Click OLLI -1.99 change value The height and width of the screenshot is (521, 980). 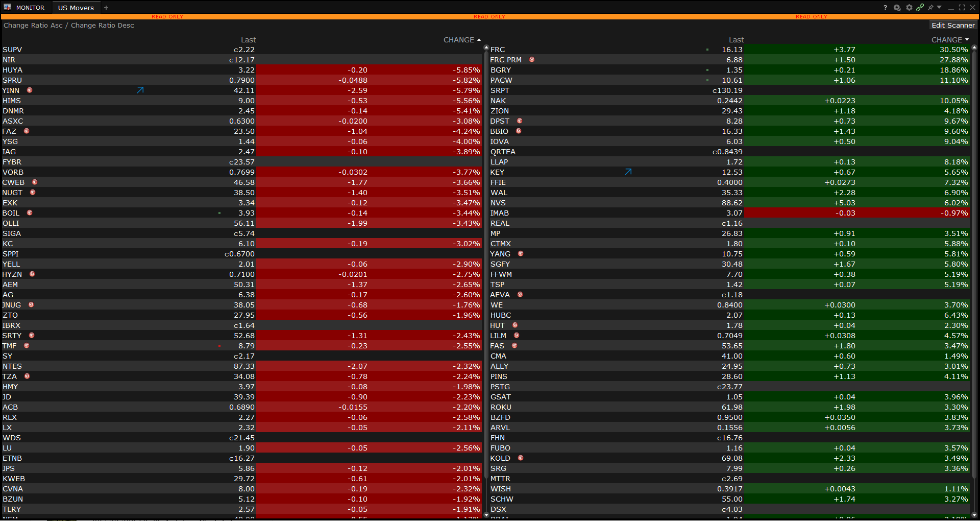click(x=357, y=223)
